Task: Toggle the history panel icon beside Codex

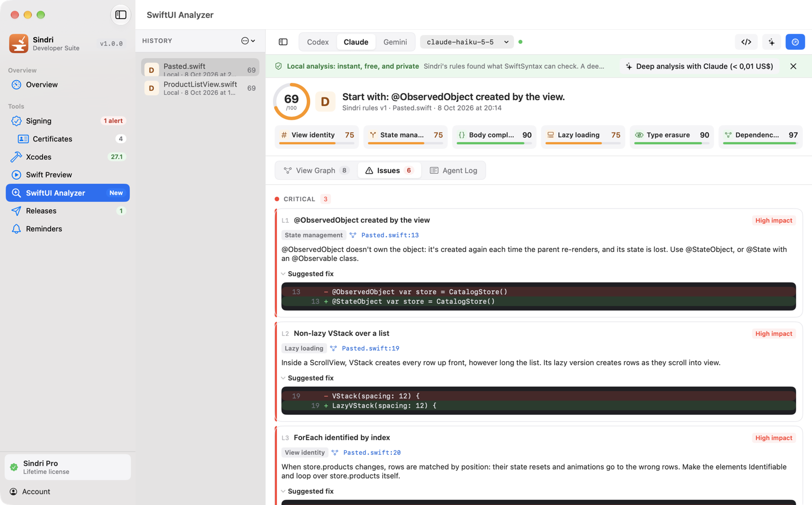Action: pyautogui.click(x=283, y=42)
